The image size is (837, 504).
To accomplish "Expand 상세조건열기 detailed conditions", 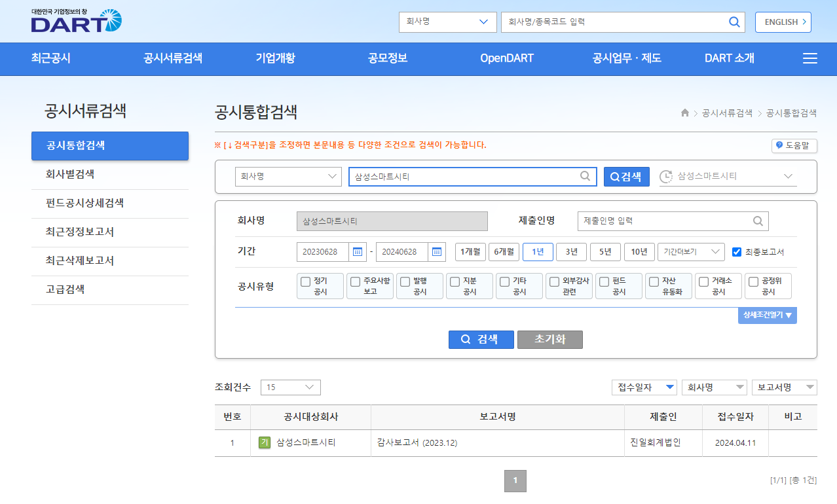I will pos(767,315).
